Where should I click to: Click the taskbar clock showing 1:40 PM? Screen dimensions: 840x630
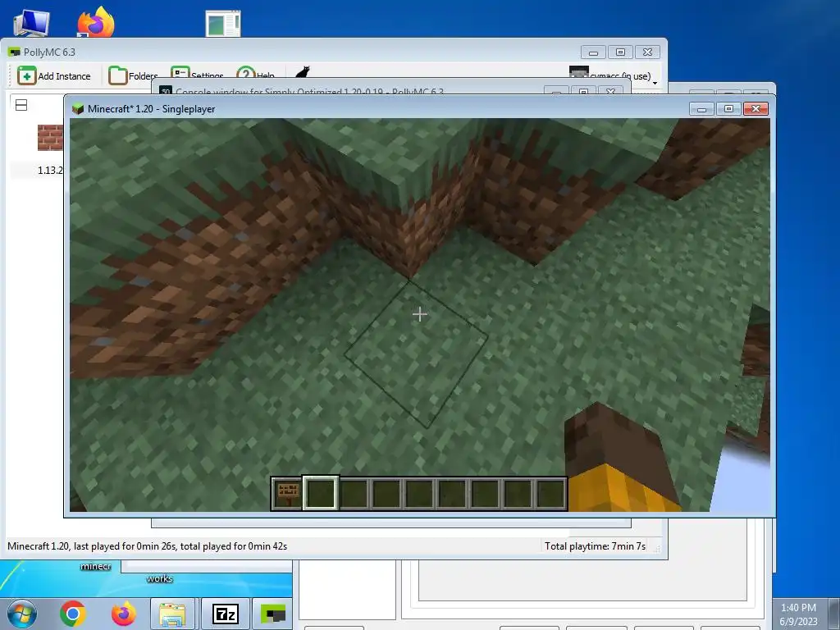click(x=798, y=614)
